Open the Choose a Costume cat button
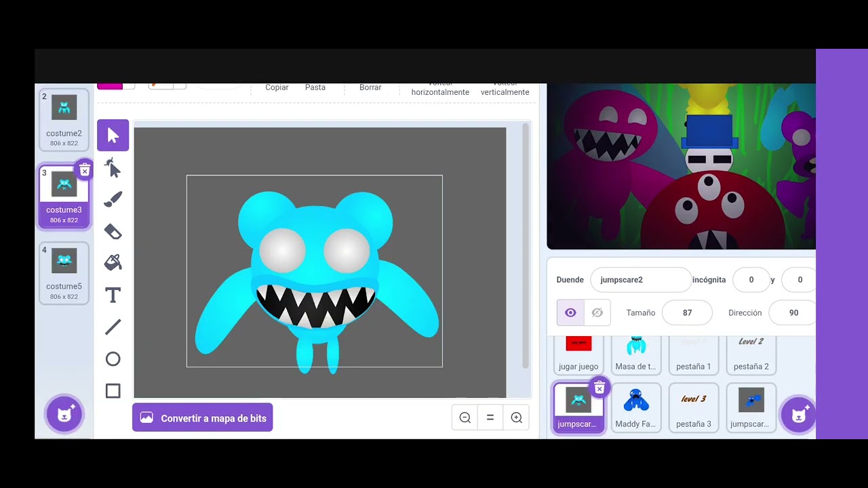868x488 pixels. [x=64, y=414]
